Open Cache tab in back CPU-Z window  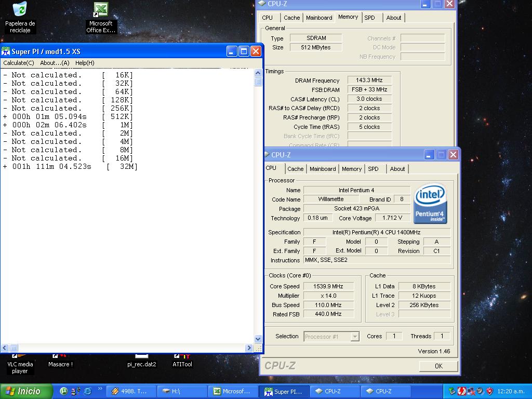click(x=292, y=18)
